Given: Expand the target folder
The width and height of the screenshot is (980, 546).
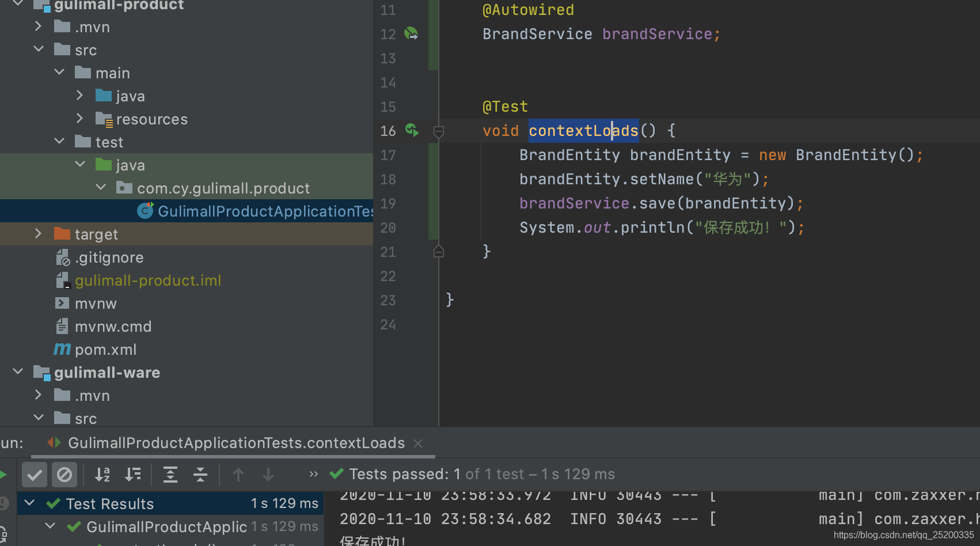Looking at the screenshot, I should pyautogui.click(x=39, y=234).
